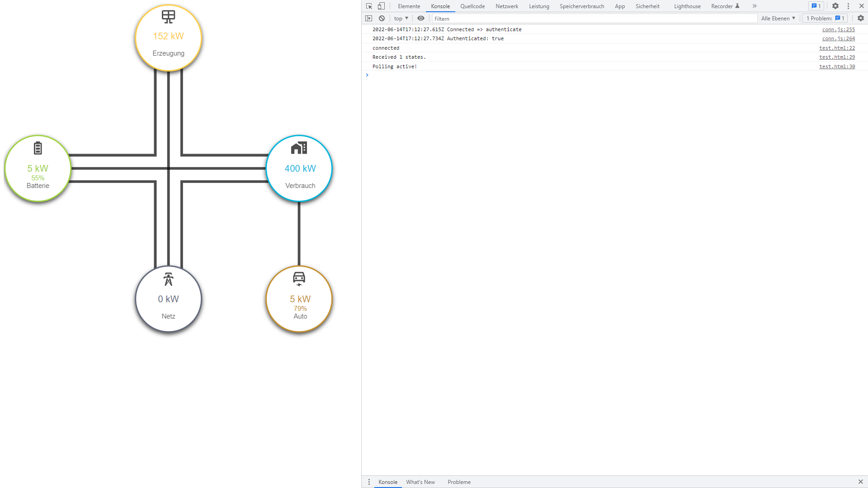The image size is (868, 488).
Task: Click the house icon in Verbrauch circle
Action: 299,148
